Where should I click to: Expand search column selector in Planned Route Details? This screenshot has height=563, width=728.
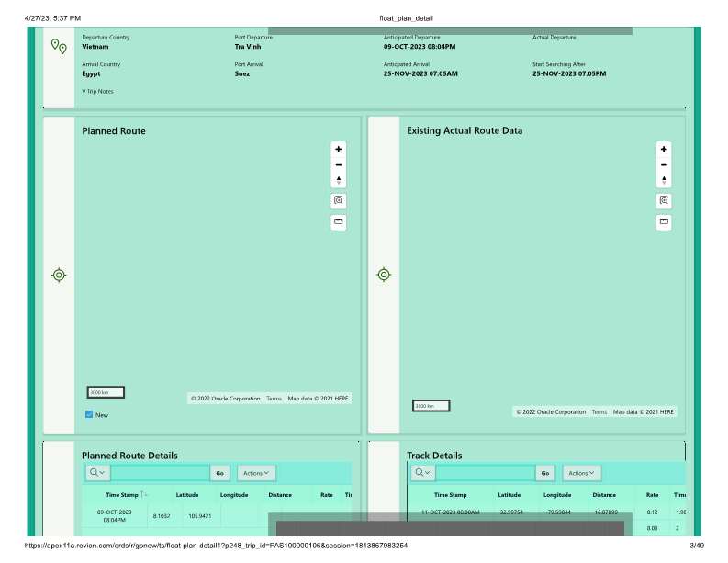(97, 473)
